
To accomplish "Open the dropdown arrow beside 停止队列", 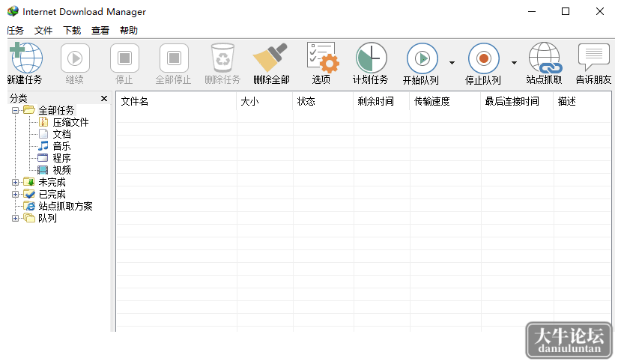I will tap(514, 63).
